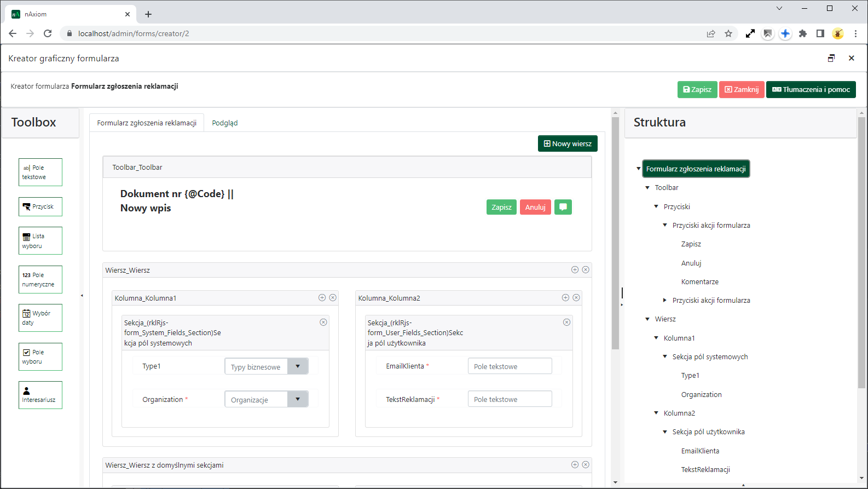
Task: Open the Typy biznesowe dropdown
Action: (298, 366)
